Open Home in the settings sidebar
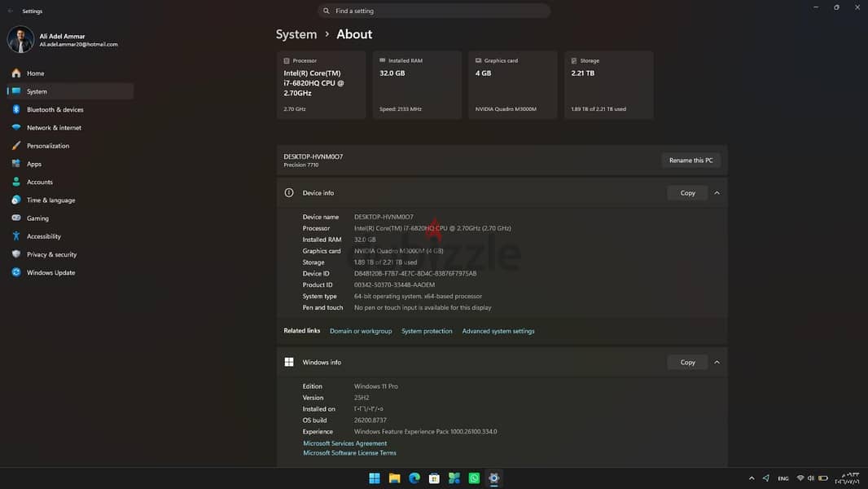This screenshot has height=489, width=868. coord(70,73)
